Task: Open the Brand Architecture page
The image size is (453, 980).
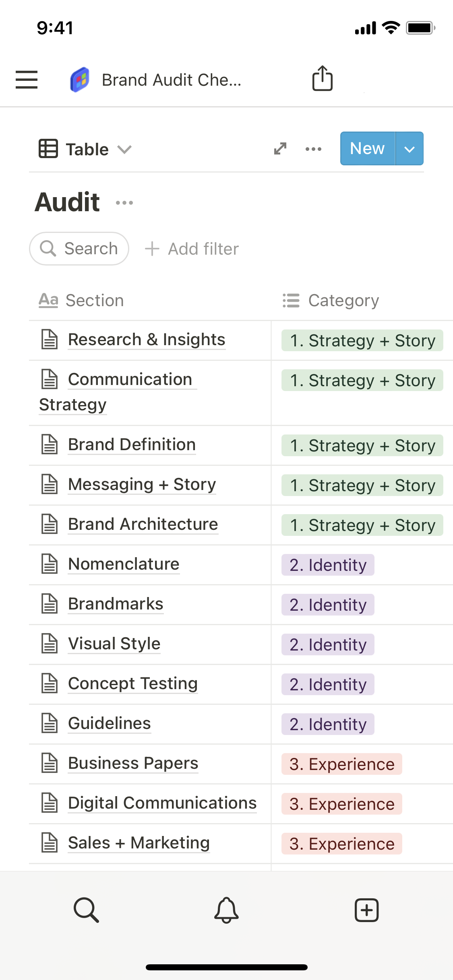Action: tap(143, 524)
